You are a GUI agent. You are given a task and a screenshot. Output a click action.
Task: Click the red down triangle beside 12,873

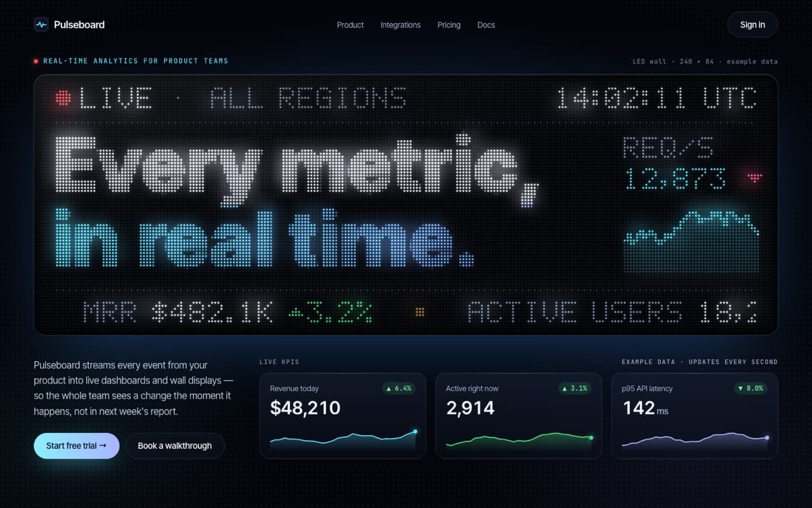tap(754, 178)
